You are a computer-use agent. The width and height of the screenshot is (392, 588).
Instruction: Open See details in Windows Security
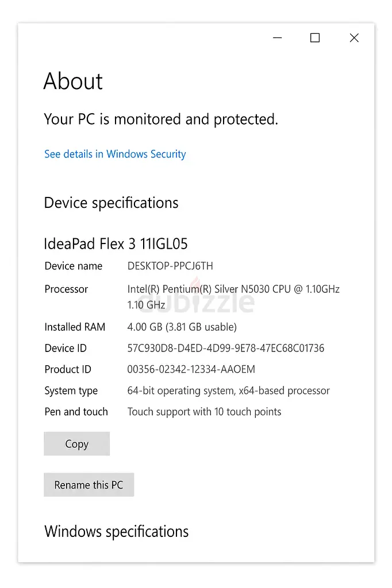pyautogui.click(x=115, y=154)
